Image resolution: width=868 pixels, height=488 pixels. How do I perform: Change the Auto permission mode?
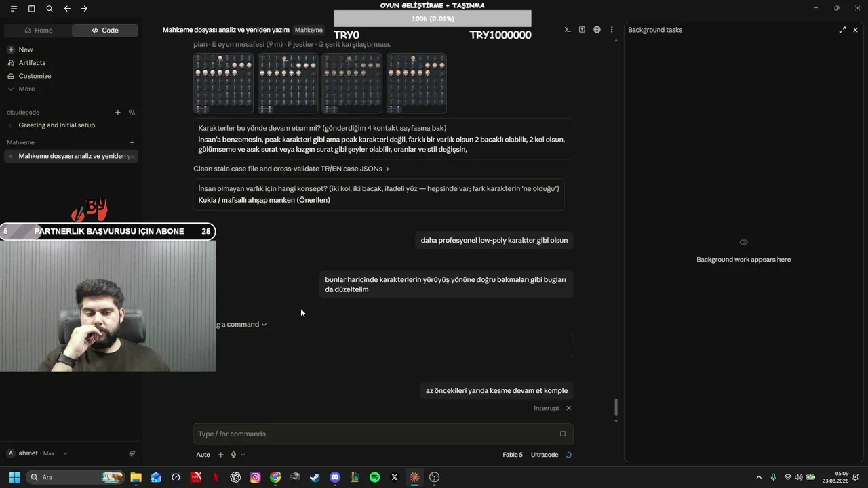click(x=203, y=455)
